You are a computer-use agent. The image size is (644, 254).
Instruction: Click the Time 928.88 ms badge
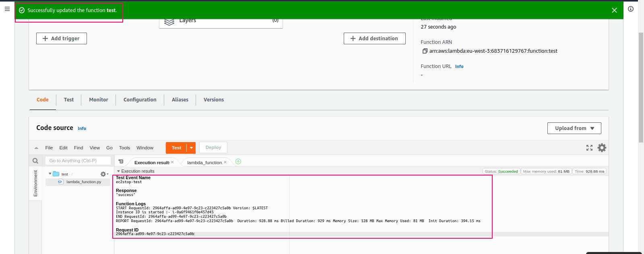pos(590,171)
